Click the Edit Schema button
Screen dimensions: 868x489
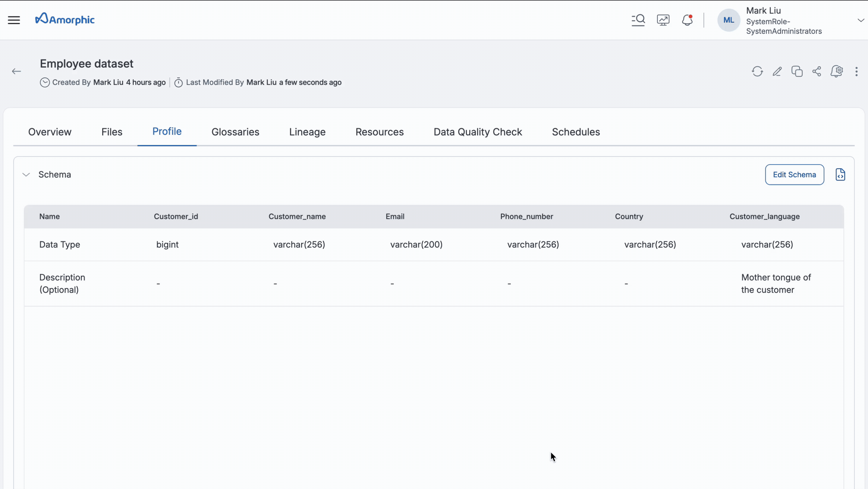point(794,175)
